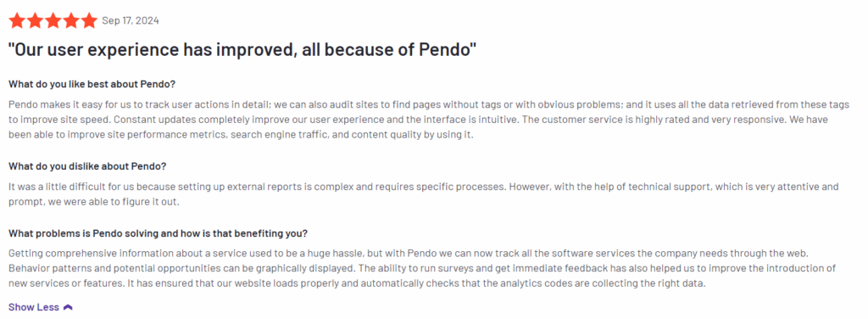Click the text 'we were able to figure it out'
Screen dimensions: 868x319
click(x=117, y=202)
